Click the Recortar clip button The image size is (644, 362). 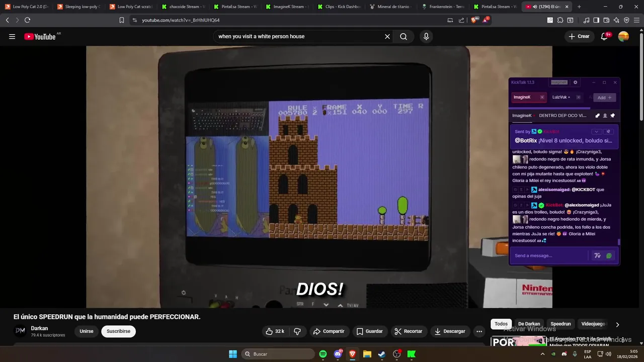(x=409, y=331)
